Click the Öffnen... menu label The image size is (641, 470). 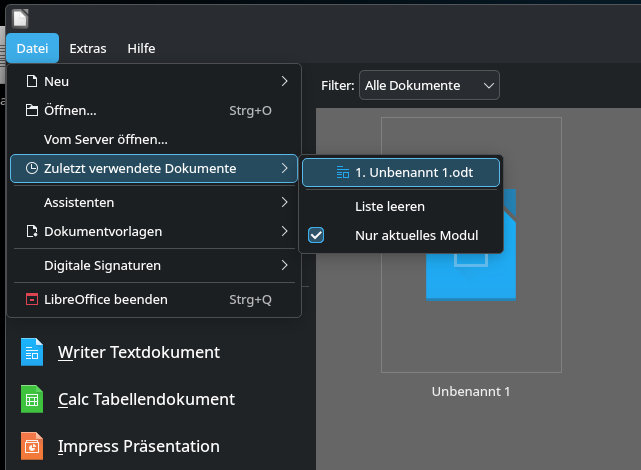click(70, 110)
